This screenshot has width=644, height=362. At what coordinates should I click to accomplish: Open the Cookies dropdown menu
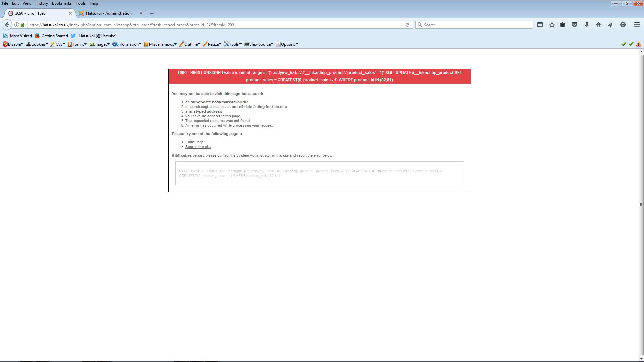[37, 44]
